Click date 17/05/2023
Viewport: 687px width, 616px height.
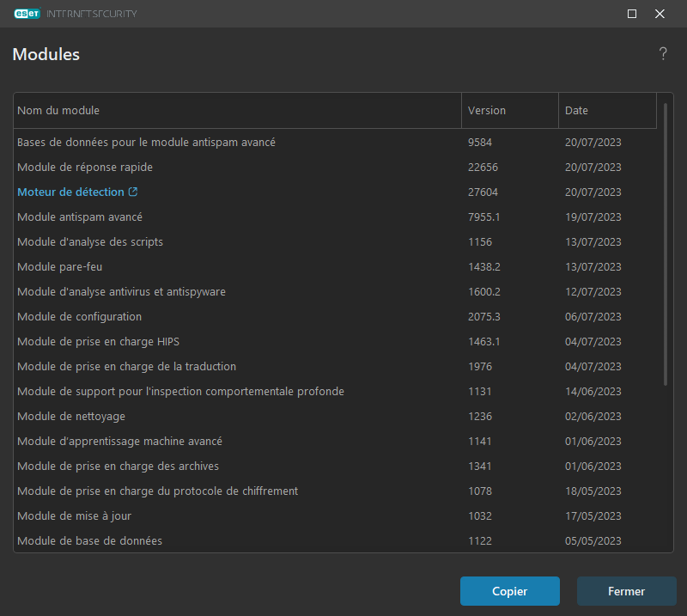[593, 516]
